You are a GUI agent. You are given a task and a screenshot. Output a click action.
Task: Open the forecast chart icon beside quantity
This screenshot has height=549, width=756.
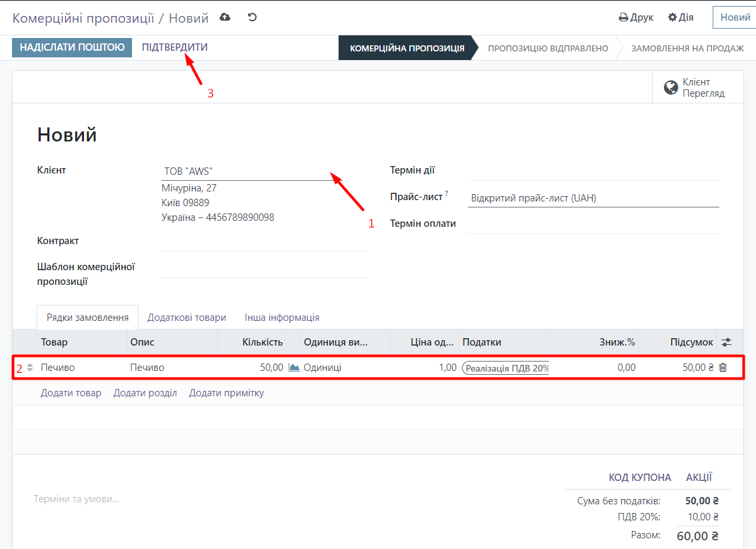point(293,368)
